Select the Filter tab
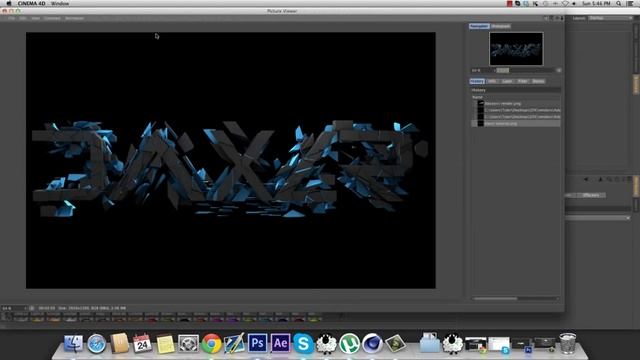The width and height of the screenshot is (640, 360). pyautogui.click(x=522, y=81)
